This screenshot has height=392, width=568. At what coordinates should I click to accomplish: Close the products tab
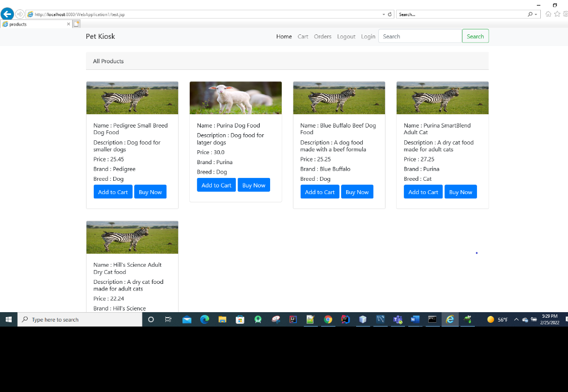click(x=68, y=24)
